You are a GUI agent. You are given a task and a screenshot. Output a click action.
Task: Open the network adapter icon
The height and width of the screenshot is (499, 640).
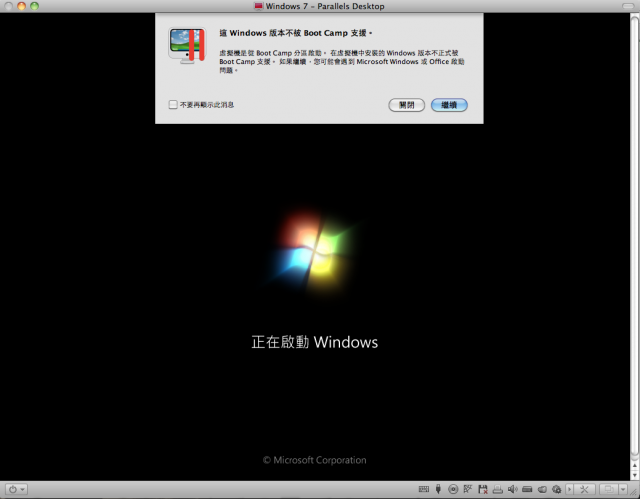[468, 489]
